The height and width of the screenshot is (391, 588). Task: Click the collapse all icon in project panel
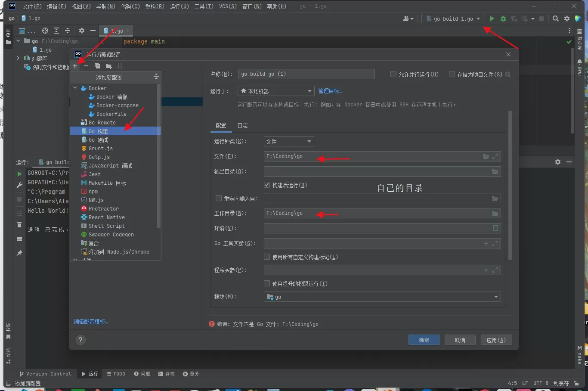click(x=68, y=31)
